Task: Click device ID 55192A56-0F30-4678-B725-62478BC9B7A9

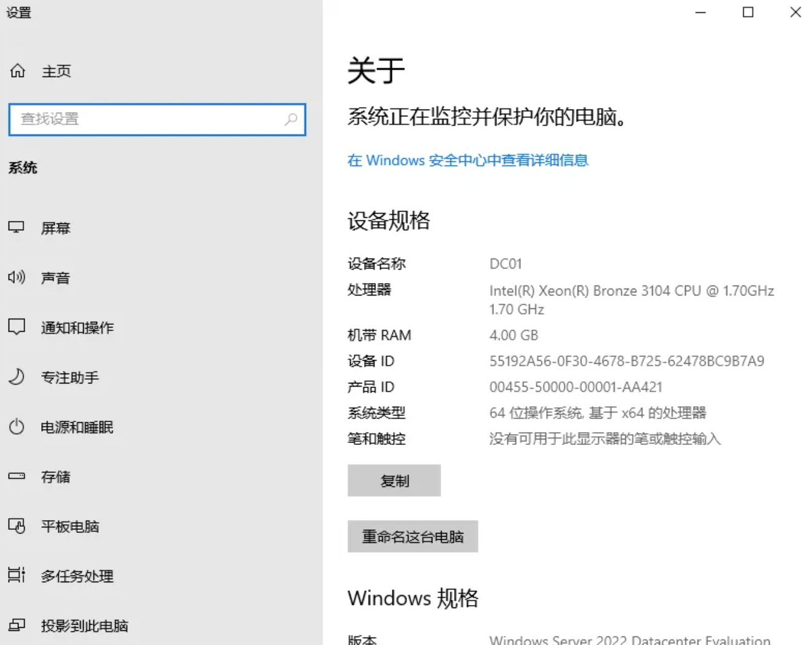Action: click(x=627, y=361)
